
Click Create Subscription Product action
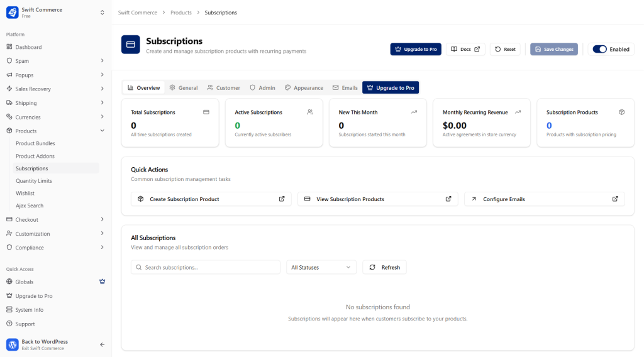(x=211, y=199)
